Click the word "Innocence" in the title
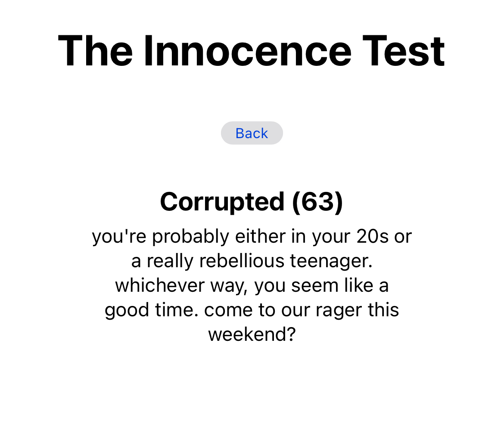This screenshot has height=423, width=504. tap(247, 51)
